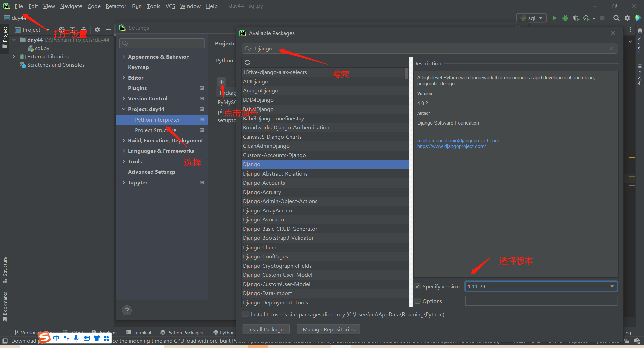Debug the sql configuration

click(565, 18)
